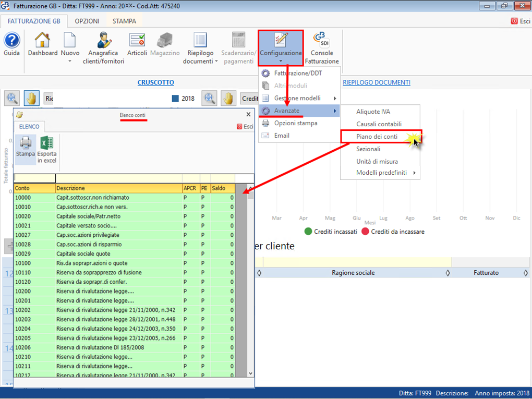Open the CRUSCOTTO link
The width and height of the screenshot is (532, 399).
click(x=156, y=82)
